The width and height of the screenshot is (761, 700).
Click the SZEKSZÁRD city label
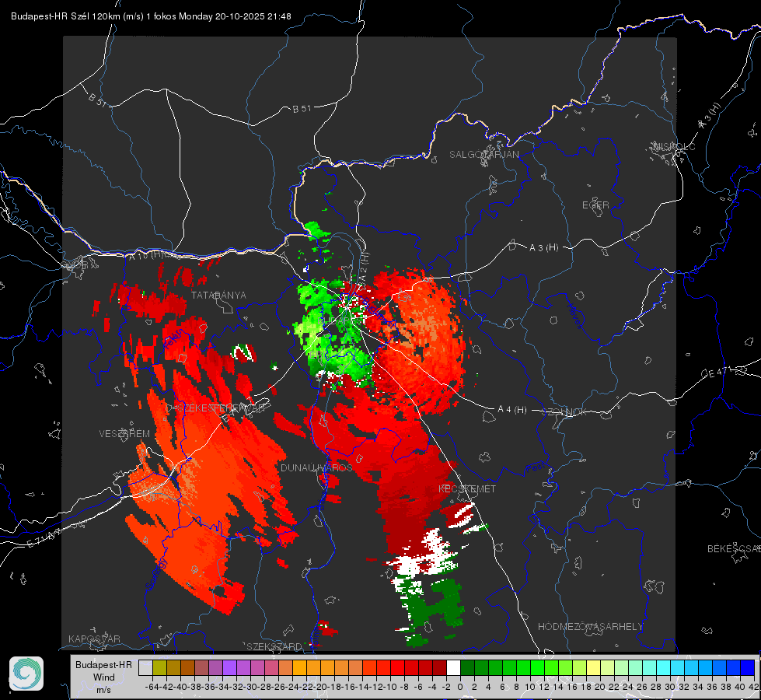click(x=274, y=646)
